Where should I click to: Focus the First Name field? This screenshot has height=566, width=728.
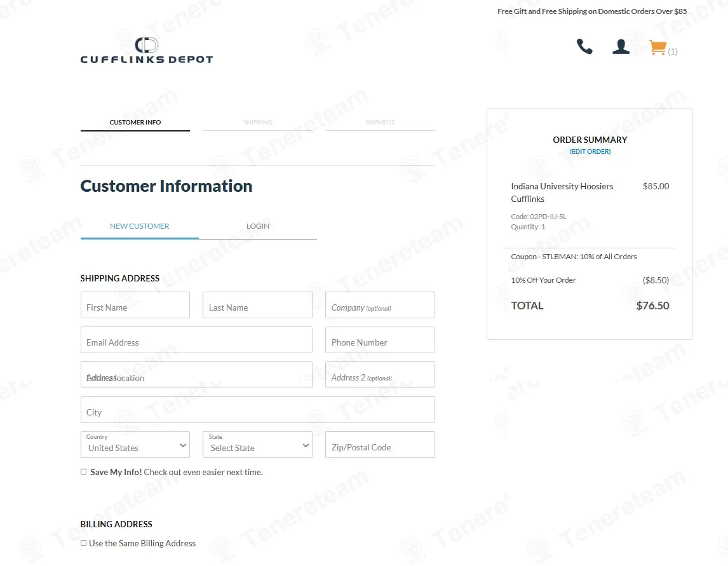click(135, 305)
